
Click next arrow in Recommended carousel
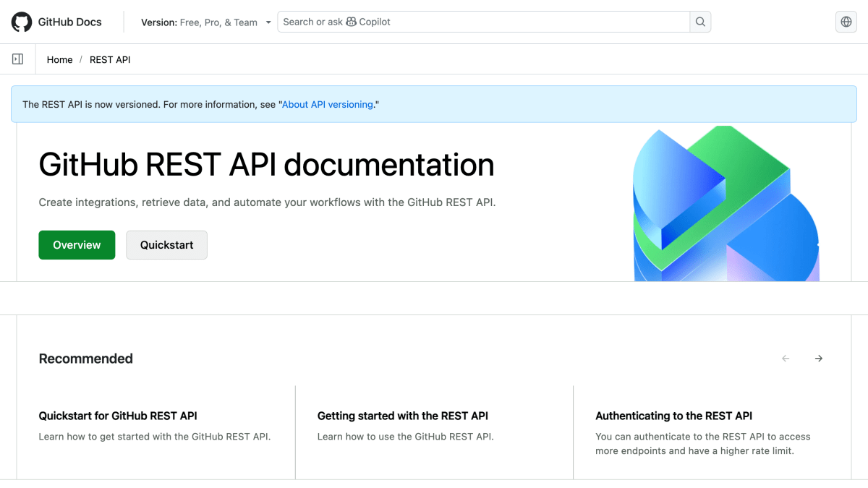[x=819, y=359]
